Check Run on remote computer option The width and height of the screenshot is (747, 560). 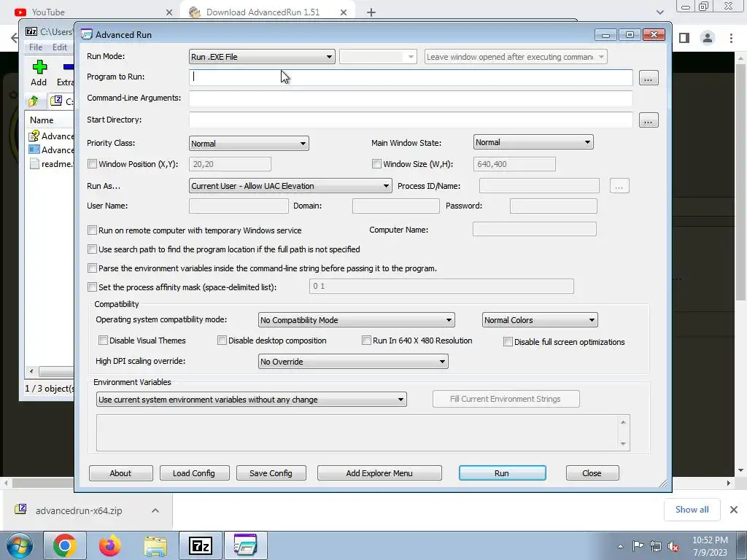coord(92,230)
